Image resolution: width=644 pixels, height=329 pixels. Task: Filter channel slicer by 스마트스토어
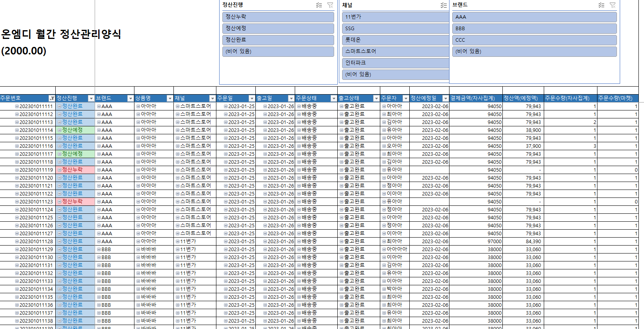point(395,51)
